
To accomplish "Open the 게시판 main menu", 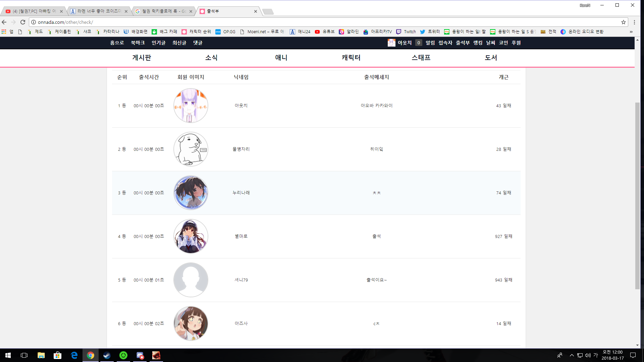I will 142,58.
